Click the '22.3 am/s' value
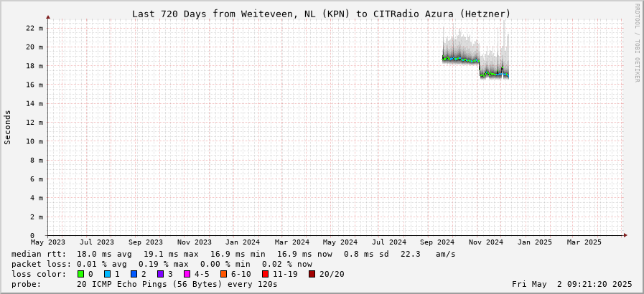 point(428,255)
